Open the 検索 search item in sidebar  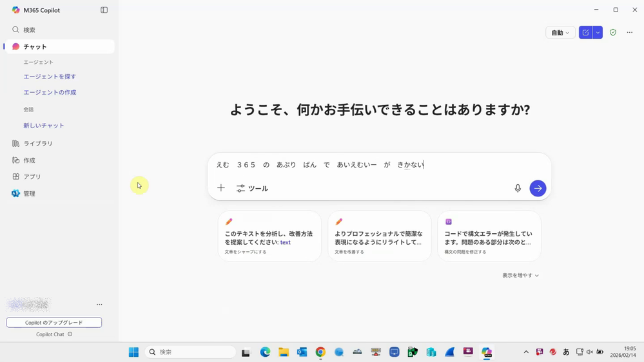click(59, 30)
